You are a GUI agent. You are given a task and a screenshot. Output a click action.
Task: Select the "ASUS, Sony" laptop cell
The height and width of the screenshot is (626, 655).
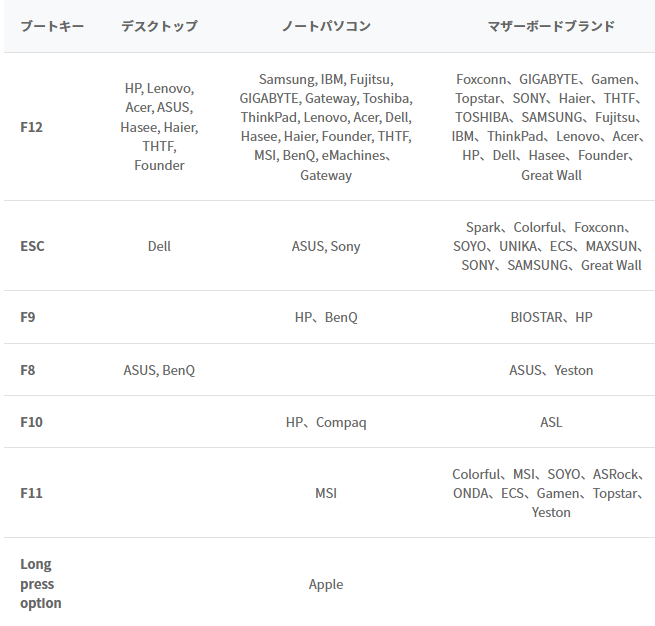tap(326, 246)
